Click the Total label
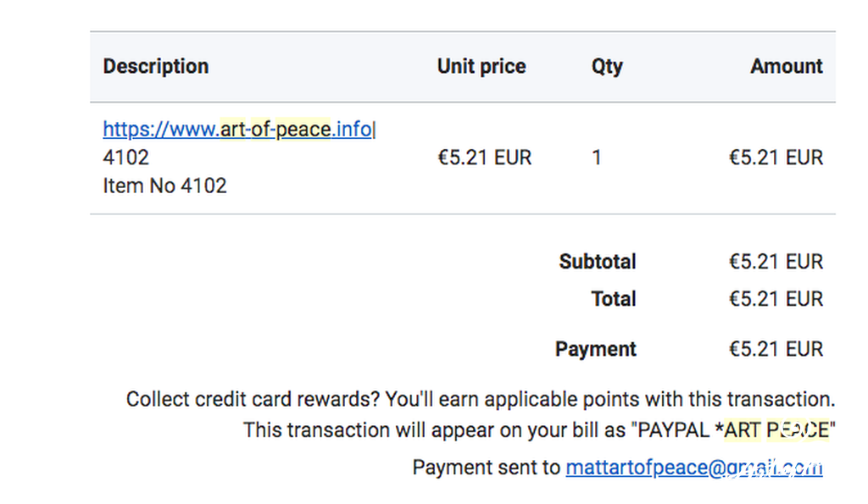 (x=614, y=299)
